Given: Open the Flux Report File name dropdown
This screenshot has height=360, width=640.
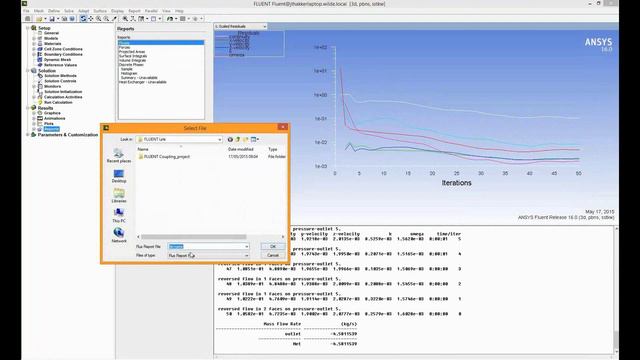Looking at the screenshot, I should pyautogui.click(x=247, y=247).
